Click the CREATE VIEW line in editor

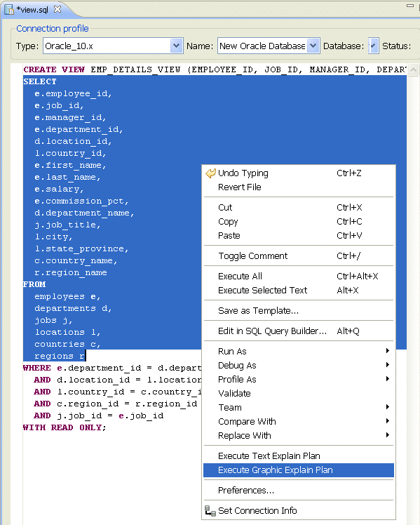tap(215, 69)
